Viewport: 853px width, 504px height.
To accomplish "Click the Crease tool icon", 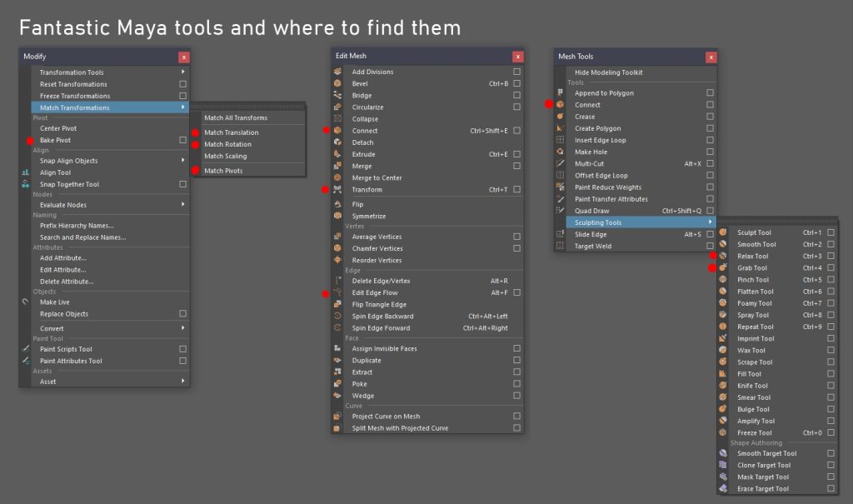I will coord(560,117).
